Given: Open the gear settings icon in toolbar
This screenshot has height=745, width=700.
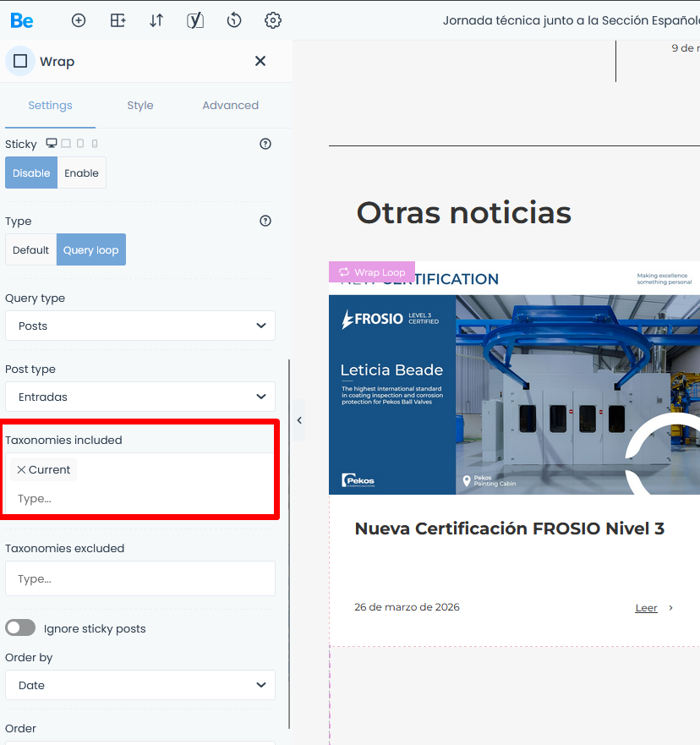Looking at the screenshot, I should [272, 20].
